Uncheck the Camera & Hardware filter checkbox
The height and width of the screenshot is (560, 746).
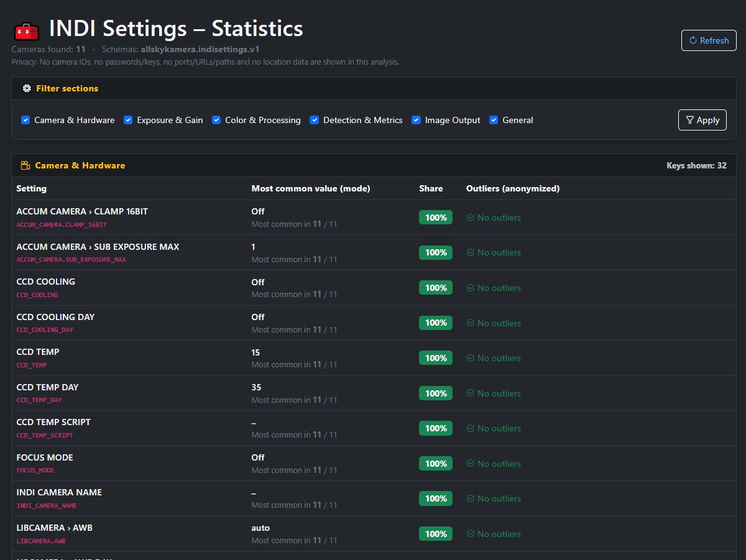click(x=25, y=120)
